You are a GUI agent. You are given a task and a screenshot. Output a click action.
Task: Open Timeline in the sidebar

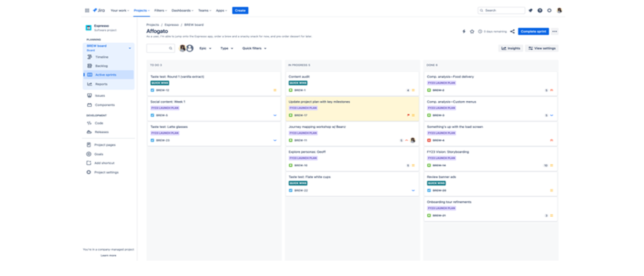[109, 57]
